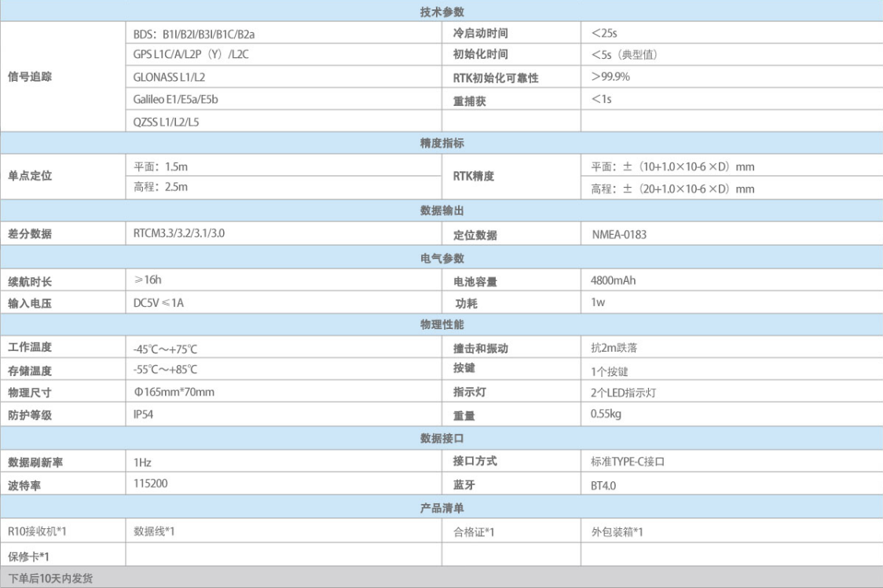
Task: Select the 115200 baud rate value
Action: pyautogui.click(x=150, y=484)
